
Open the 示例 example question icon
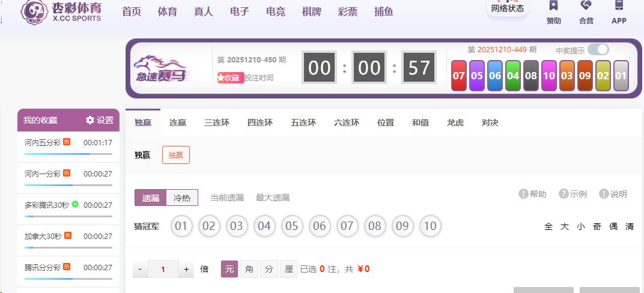[563, 194]
